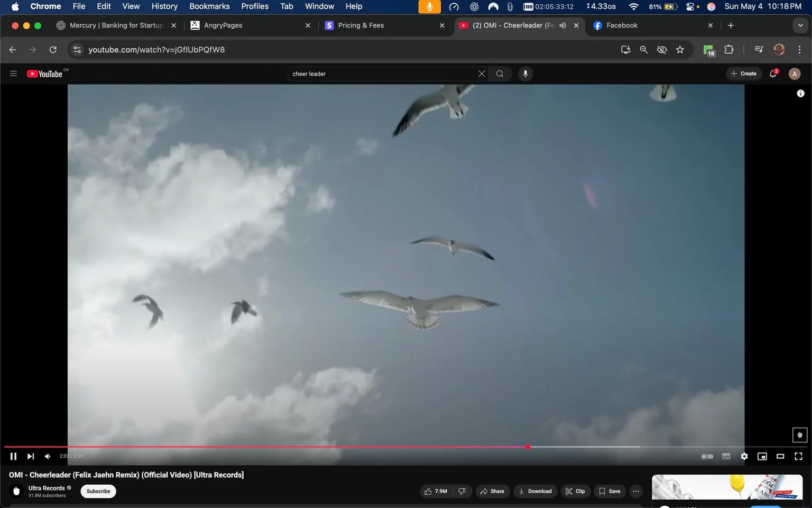Subscribe to Ultra Records

tap(98, 491)
